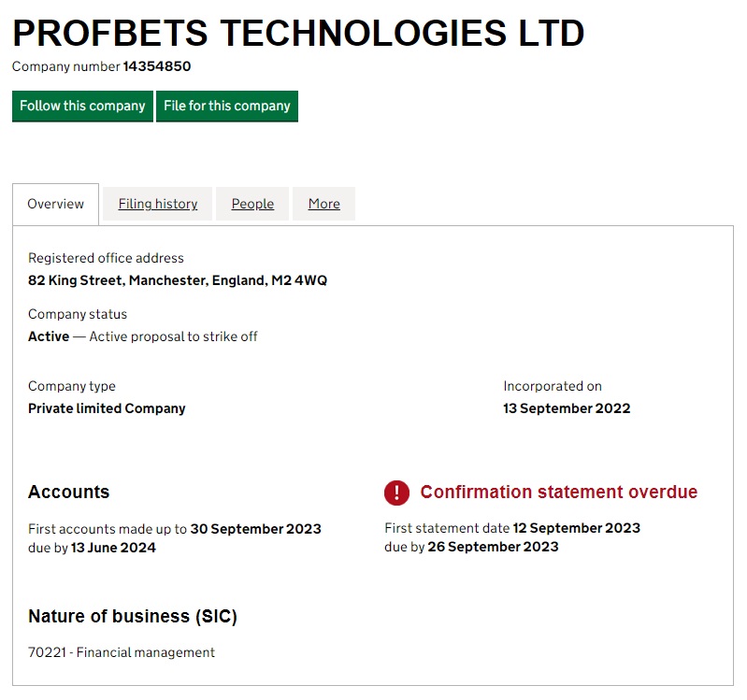Click the Private limited Company text

[x=107, y=408]
